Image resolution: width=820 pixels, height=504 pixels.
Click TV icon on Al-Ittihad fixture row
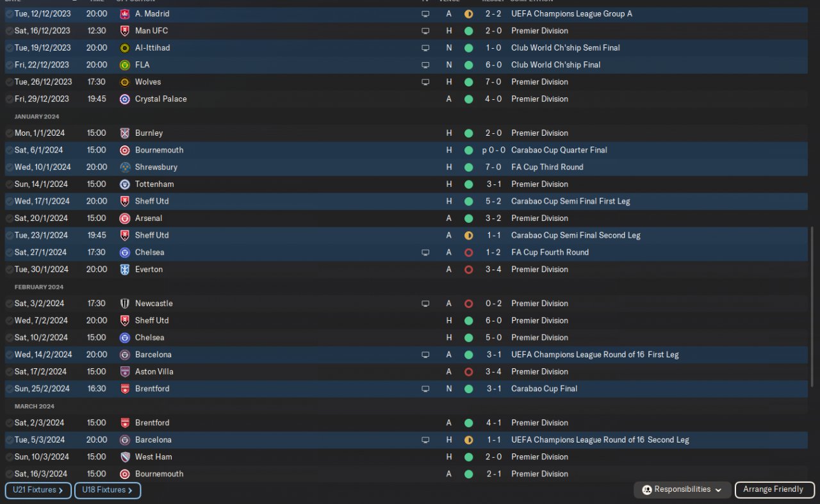pyautogui.click(x=425, y=48)
